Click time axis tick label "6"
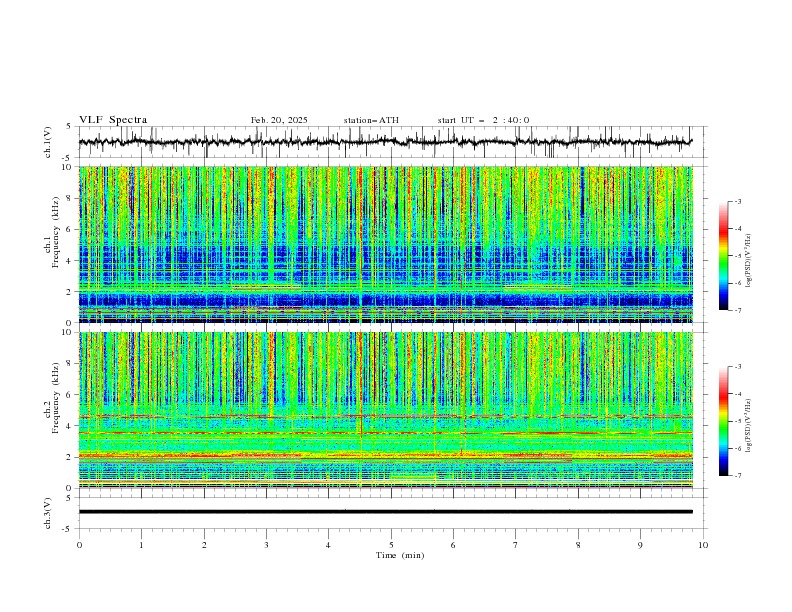The image size is (792, 612). pyautogui.click(x=453, y=545)
